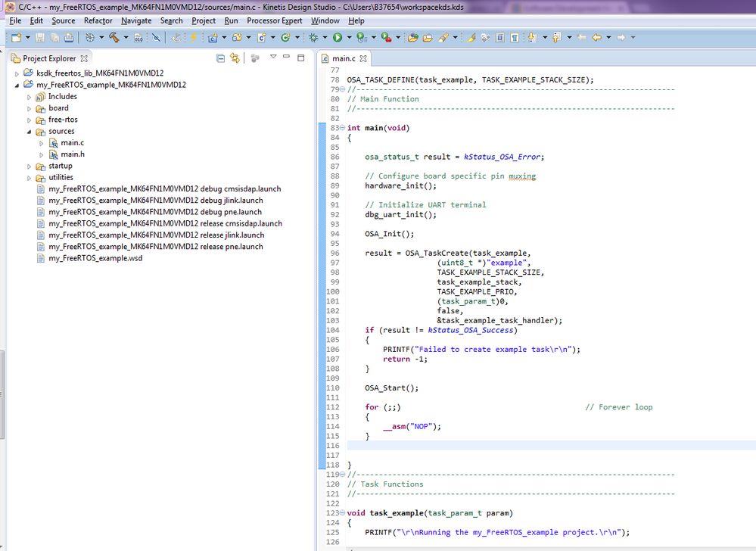
Task: Toggle Link with Editor in Project Explorer
Action: click(235, 58)
